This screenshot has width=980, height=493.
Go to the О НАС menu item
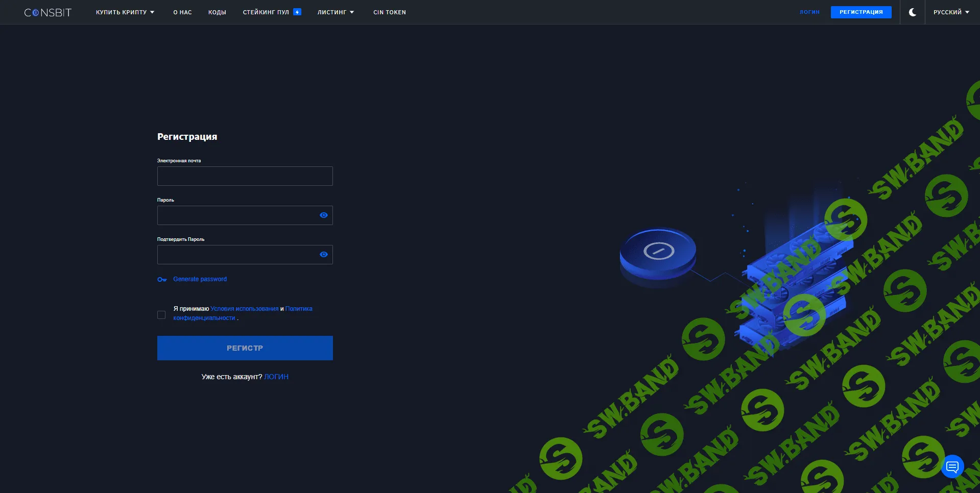point(182,12)
